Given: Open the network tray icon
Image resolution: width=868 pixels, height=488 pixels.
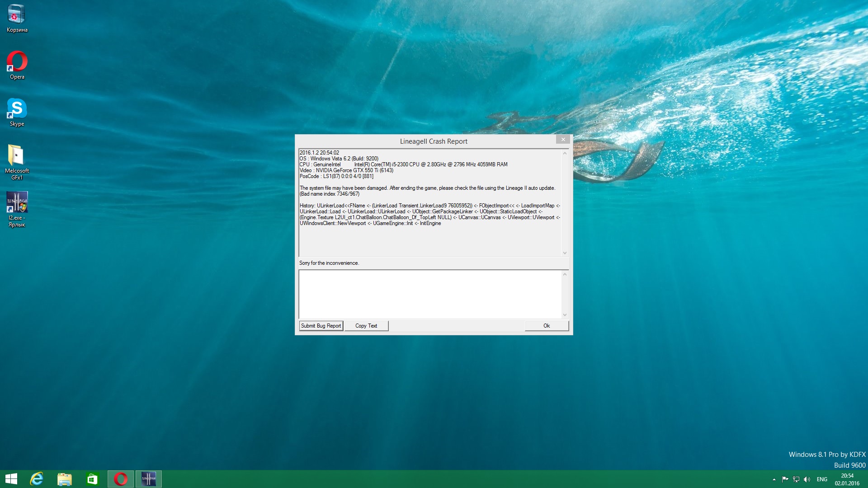Looking at the screenshot, I should point(796,479).
